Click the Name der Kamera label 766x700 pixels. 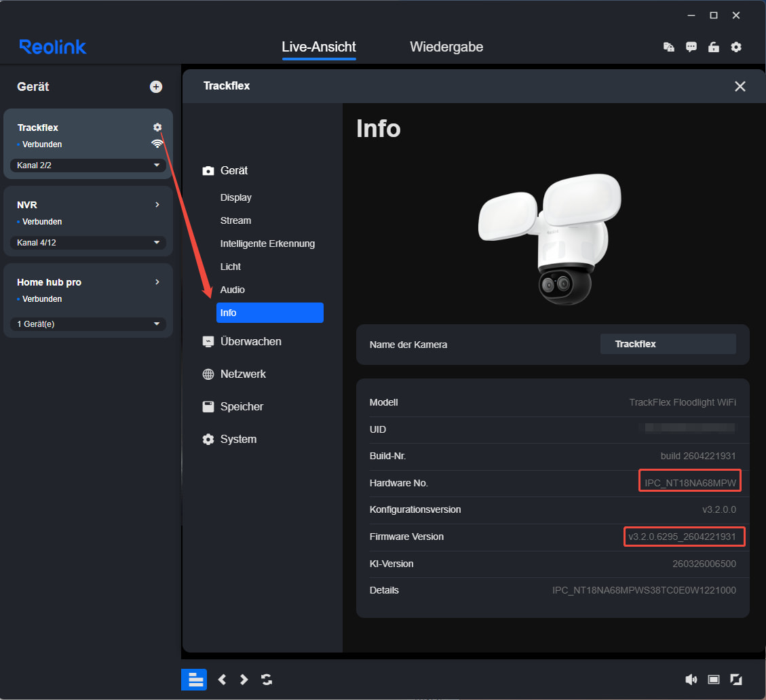(408, 345)
